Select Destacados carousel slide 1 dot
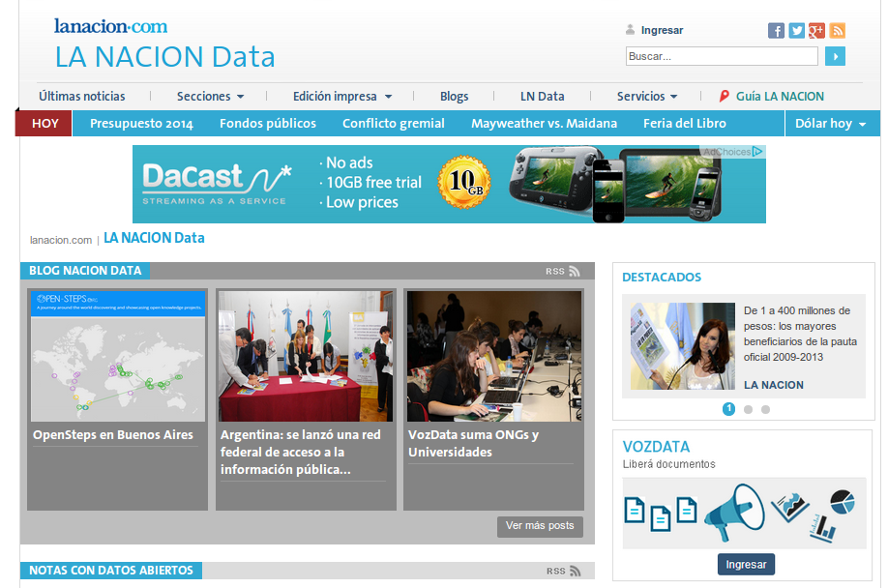The height and width of the screenshot is (588, 888). [x=728, y=409]
